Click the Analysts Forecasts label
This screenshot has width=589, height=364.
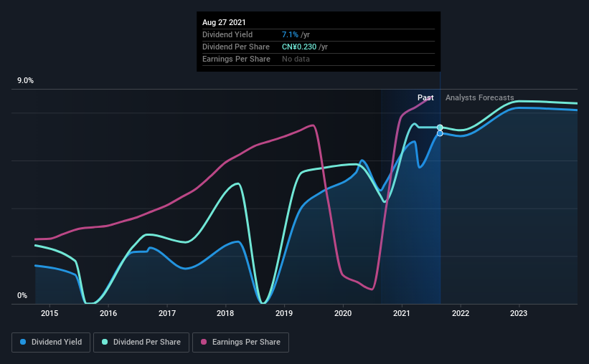pyautogui.click(x=480, y=97)
